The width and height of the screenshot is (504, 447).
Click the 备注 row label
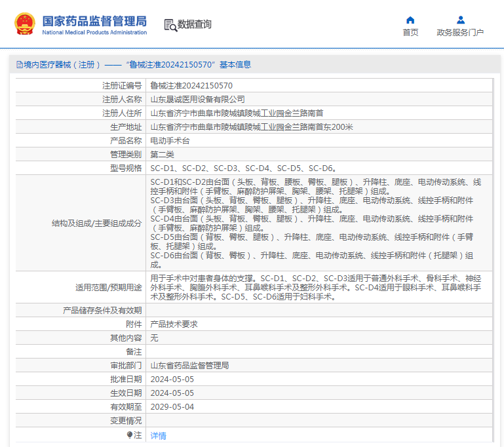point(134,351)
